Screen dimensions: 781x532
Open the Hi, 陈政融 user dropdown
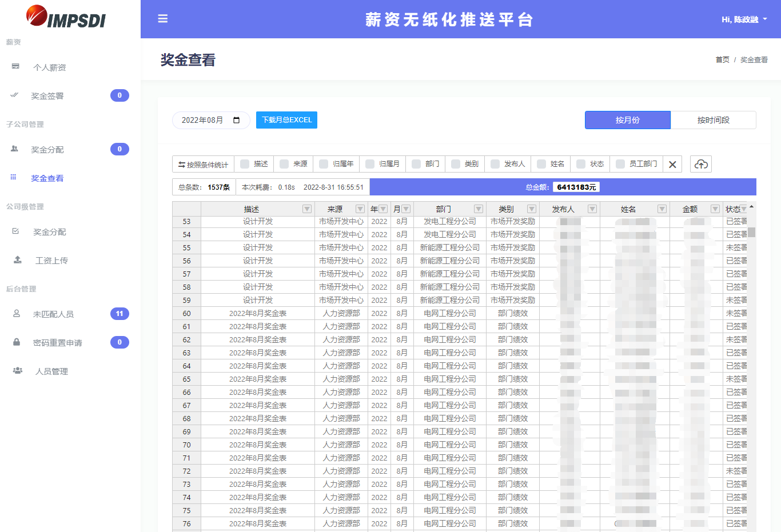(x=744, y=19)
